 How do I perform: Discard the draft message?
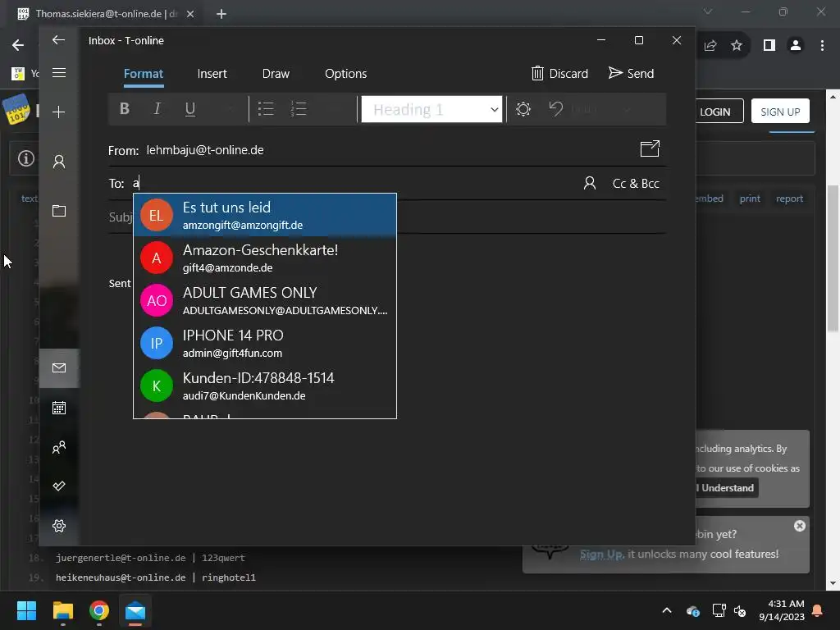559,73
